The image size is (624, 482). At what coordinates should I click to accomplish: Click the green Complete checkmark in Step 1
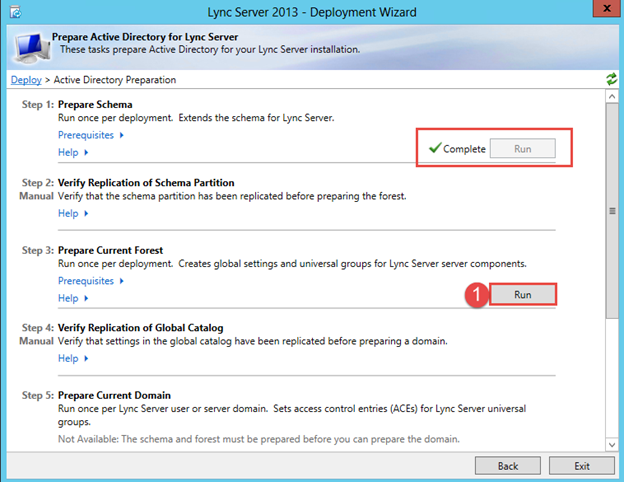434,149
